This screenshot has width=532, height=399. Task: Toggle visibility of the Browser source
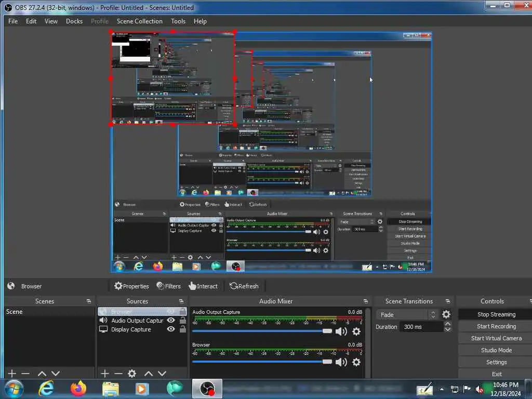click(171, 312)
